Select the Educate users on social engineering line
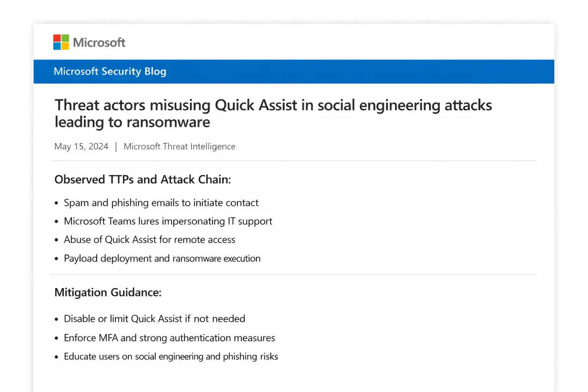Viewport: 588px width, 392px height. click(x=171, y=357)
